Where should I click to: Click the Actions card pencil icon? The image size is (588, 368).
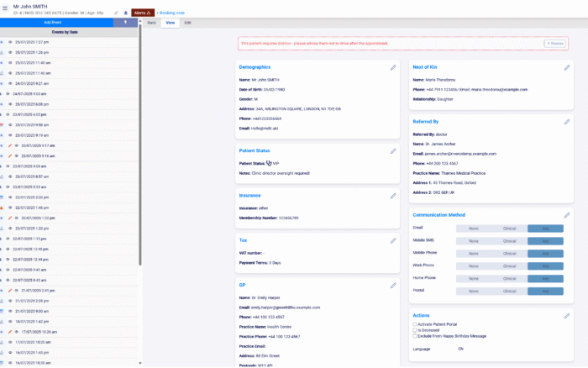pyautogui.click(x=567, y=316)
